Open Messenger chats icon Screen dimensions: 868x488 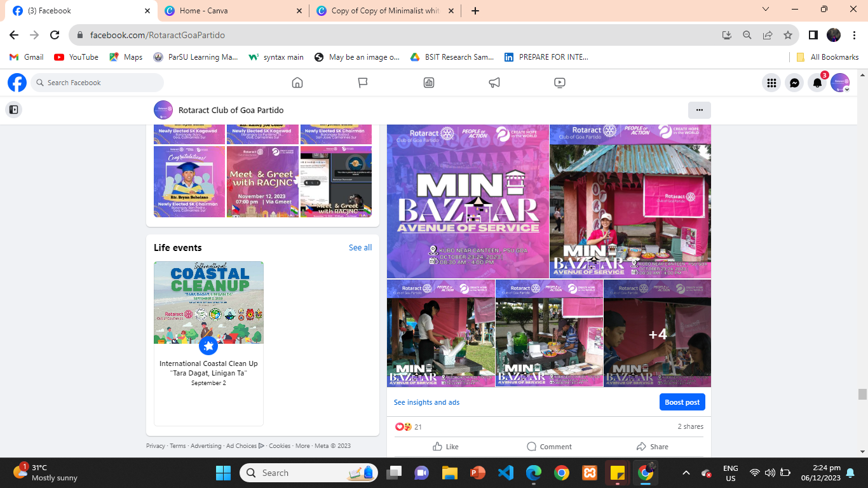coord(794,83)
